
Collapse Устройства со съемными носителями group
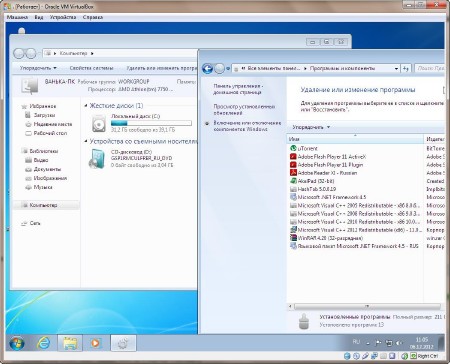click(86, 141)
